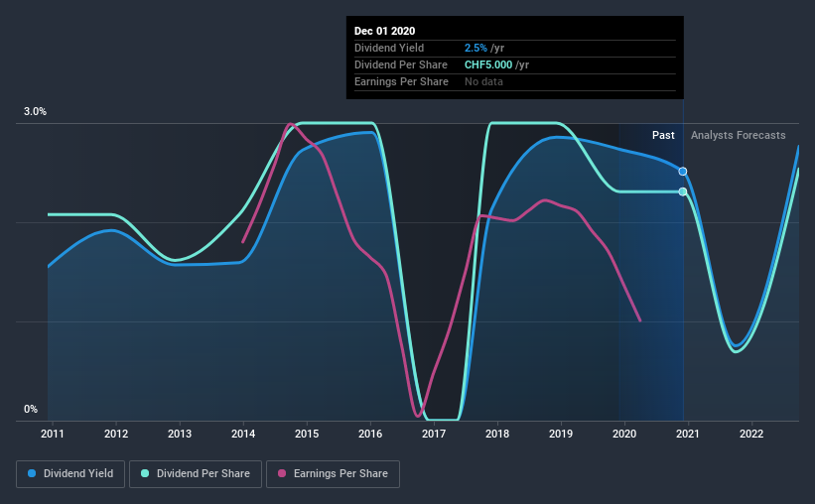Click the 2017 x-axis label
This screenshot has height=504, width=815.
point(434,434)
